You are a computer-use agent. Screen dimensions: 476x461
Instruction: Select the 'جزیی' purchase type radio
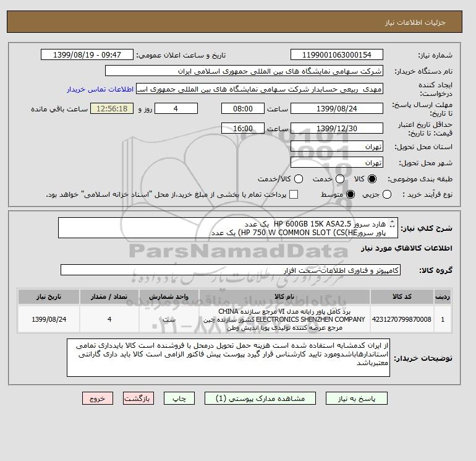pyautogui.click(x=387, y=194)
